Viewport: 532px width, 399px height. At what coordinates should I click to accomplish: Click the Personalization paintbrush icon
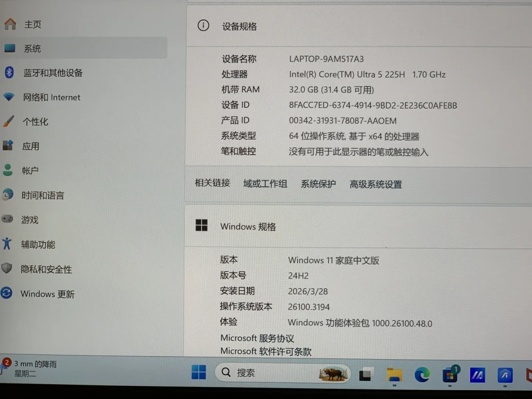pos(8,121)
